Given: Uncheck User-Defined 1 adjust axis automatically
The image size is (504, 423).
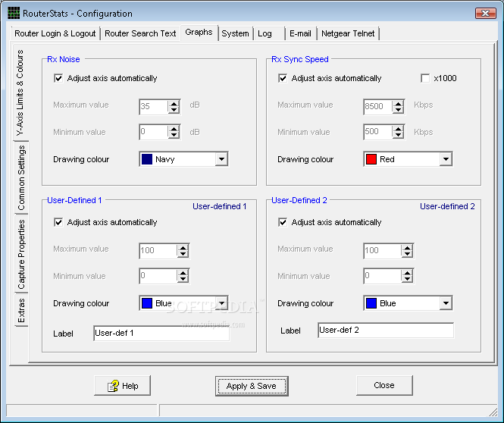Looking at the screenshot, I should (x=58, y=222).
